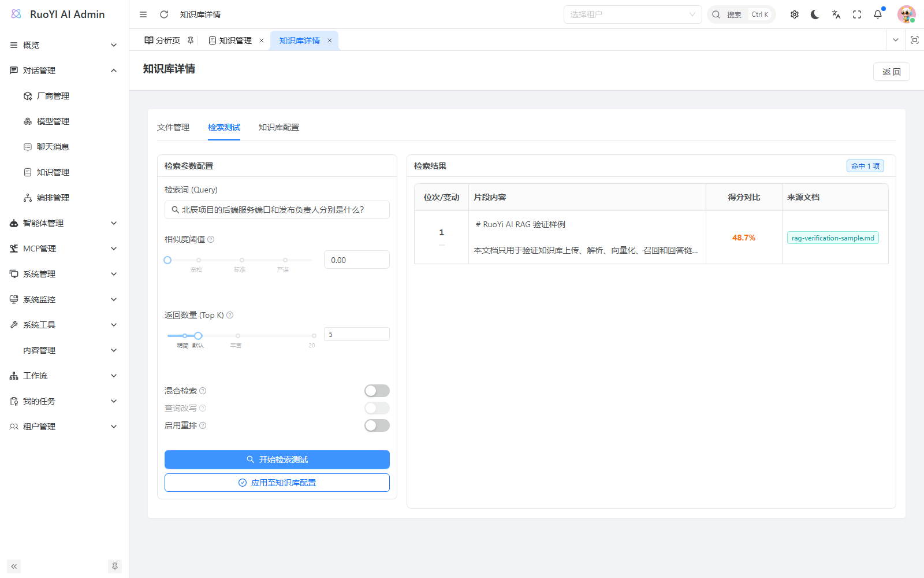Image resolution: width=924 pixels, height=578 pixels.
Task: Set similarity slider to 严谨 mark
Action: 285,260
